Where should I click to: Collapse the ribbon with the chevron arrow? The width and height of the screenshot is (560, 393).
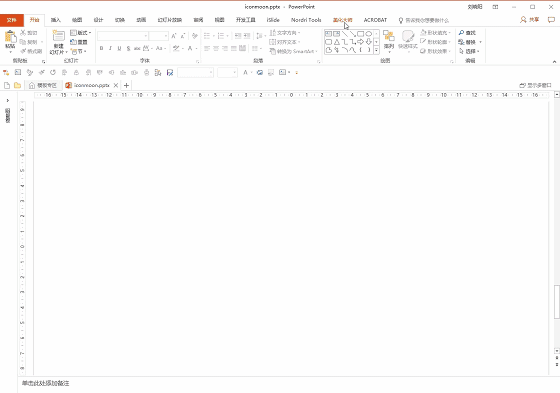point(554,61)
